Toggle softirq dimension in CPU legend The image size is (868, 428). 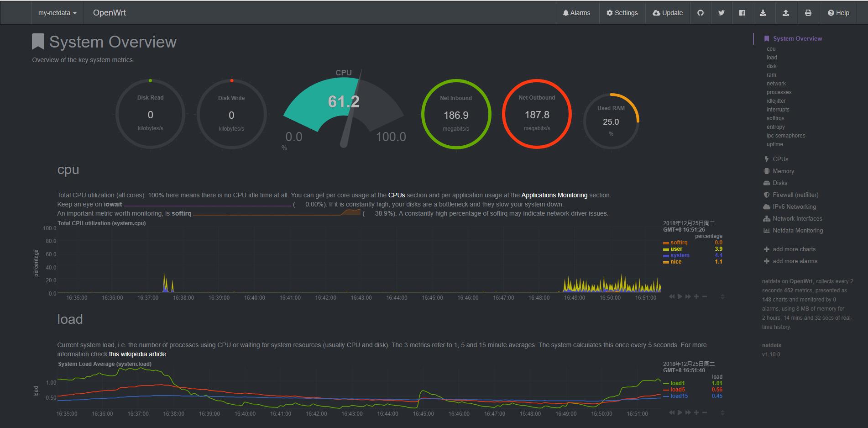pos(679,243)
